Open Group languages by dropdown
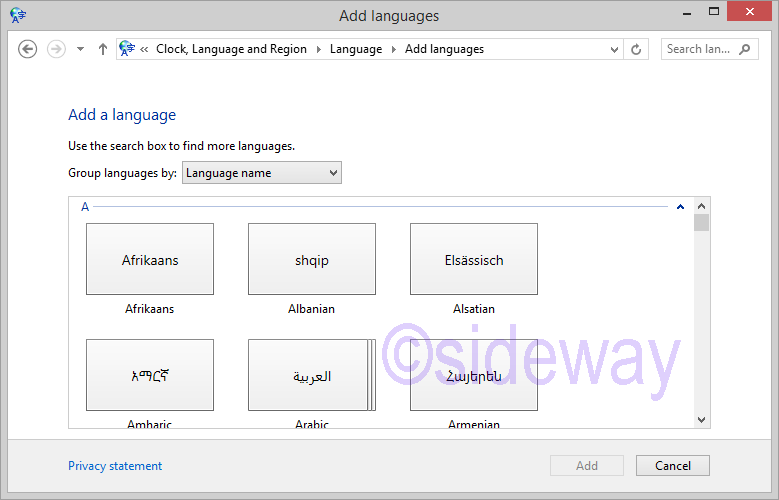Screen dimensions: 779x500 tap(262, 173)
